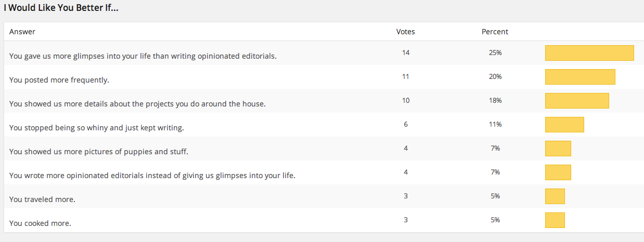This screenshot has width=644, height=242.
Task: Click the vote count 6
Action: [x=406, y=124]
